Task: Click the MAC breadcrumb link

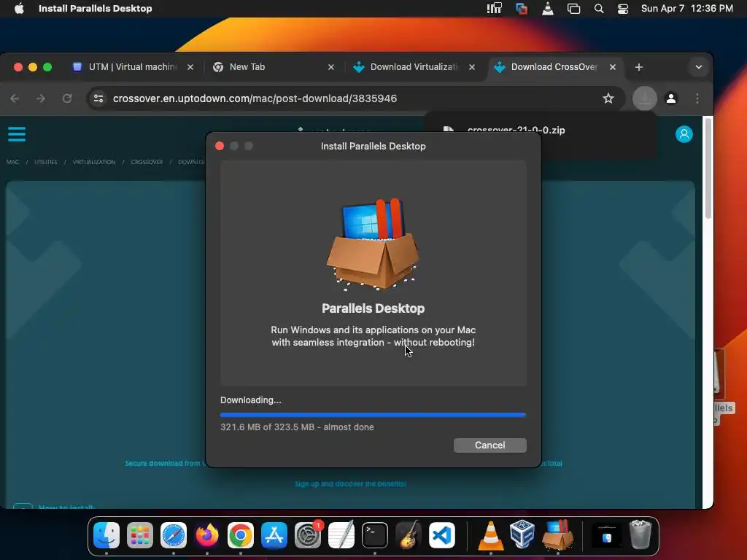Action: [x=13, y=162]
